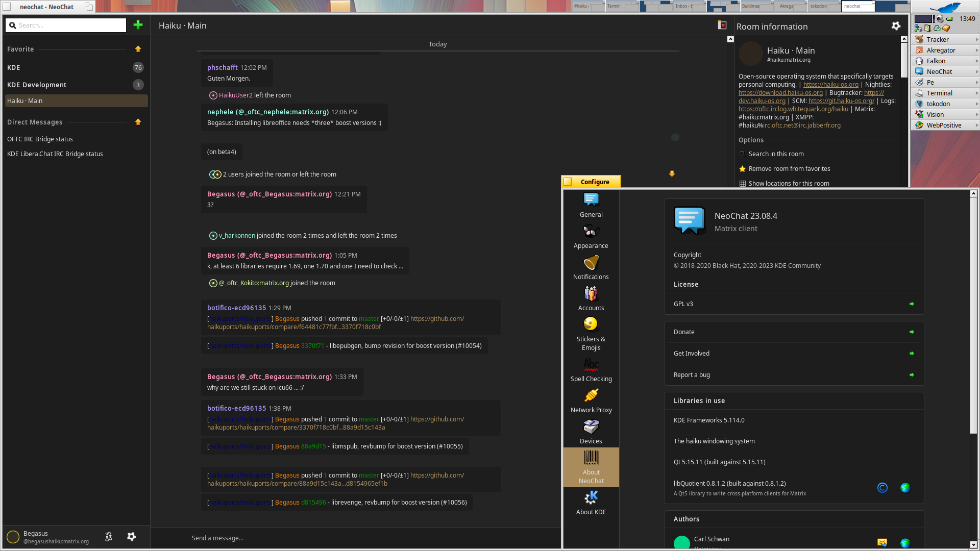Open Akregator entry in the Deskbar
This screenshot has width=980, height=551.
pos(945,51)
